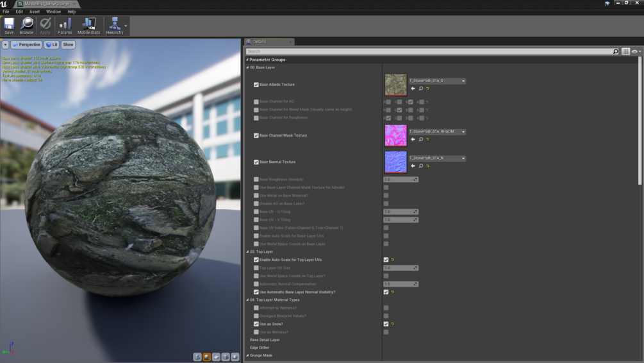Set preview mesh to sphere
The height and width of the screenshot is (363, 644).
coord(207,357)
